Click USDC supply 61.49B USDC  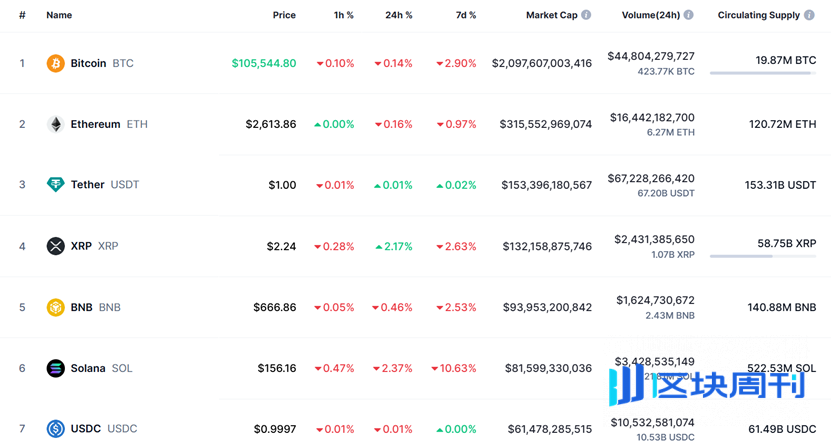point(782,429)
